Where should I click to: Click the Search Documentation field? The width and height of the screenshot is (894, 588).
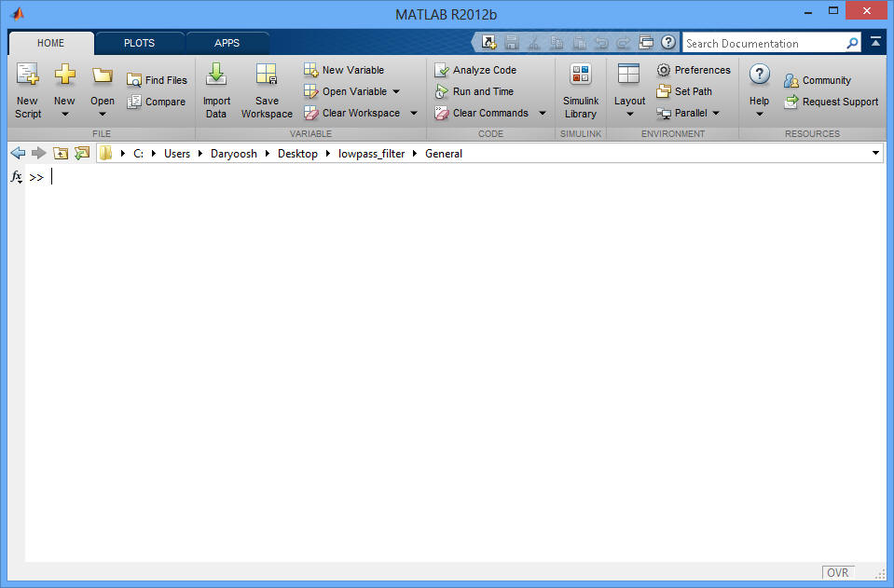[x=764, y=43]
